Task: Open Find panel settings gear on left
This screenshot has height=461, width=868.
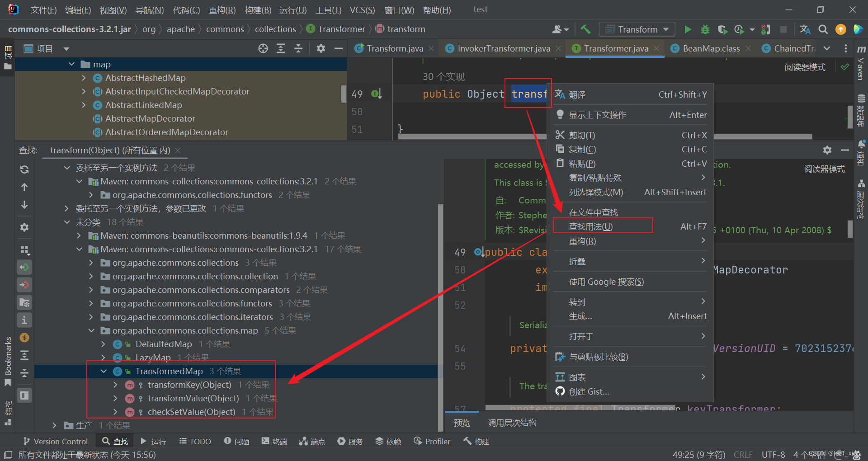Action: pos(24,227)
